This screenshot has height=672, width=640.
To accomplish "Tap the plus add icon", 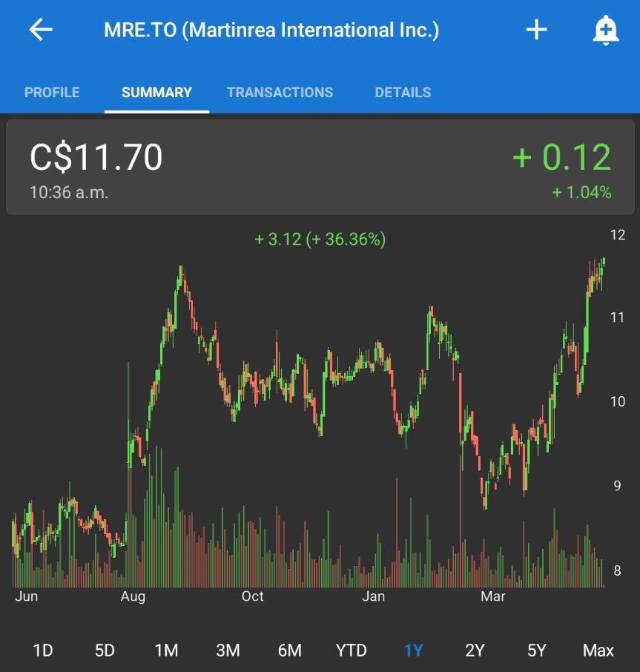I will [x=536, y=30].
